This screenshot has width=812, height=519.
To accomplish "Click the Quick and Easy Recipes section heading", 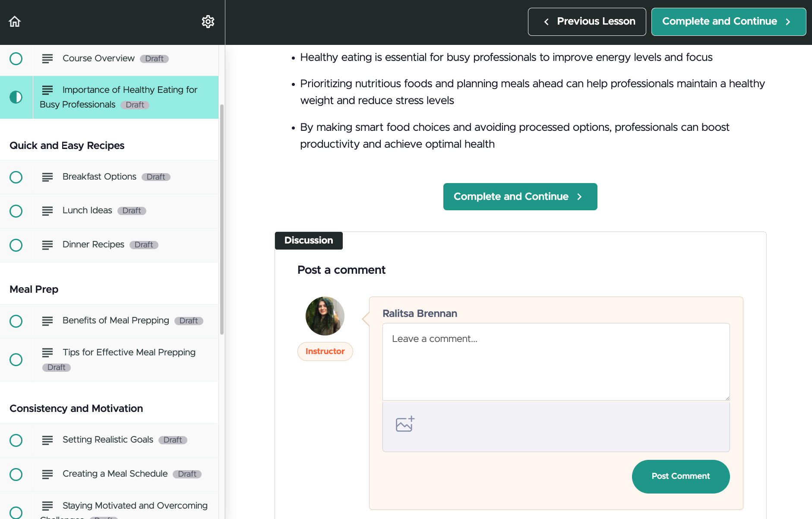I will [x=67, y=146].
